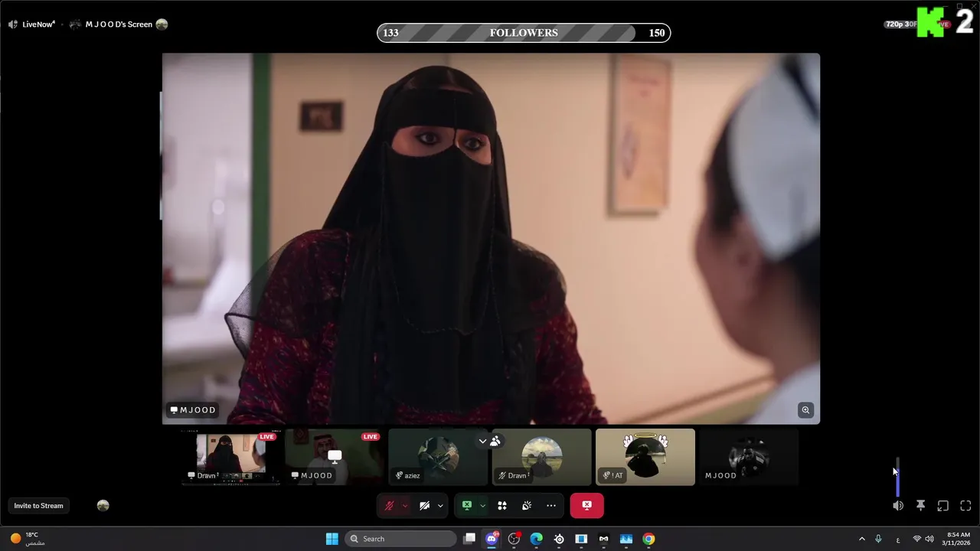Enter fullscreen mode
Viewport: 980px width, 551px height.
click(x=965, y=506)
